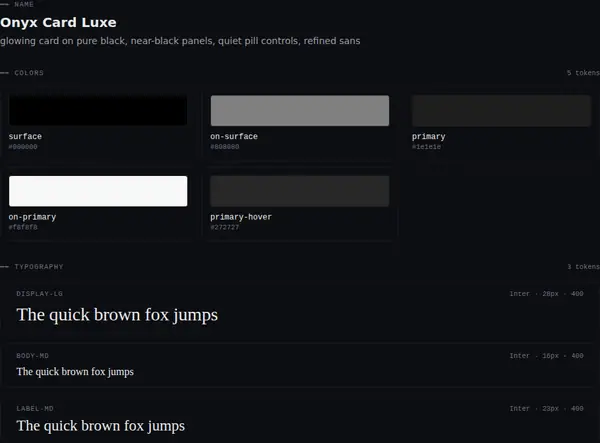Screen dimensions: 600x443
Task: Click the 'surface' token name
Action: (25, 136)
